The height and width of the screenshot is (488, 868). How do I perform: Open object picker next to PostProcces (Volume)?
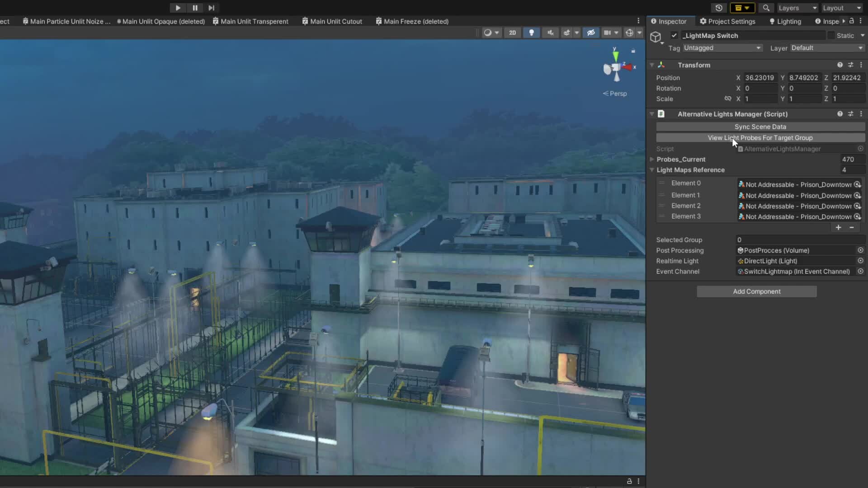coord(860,250)
